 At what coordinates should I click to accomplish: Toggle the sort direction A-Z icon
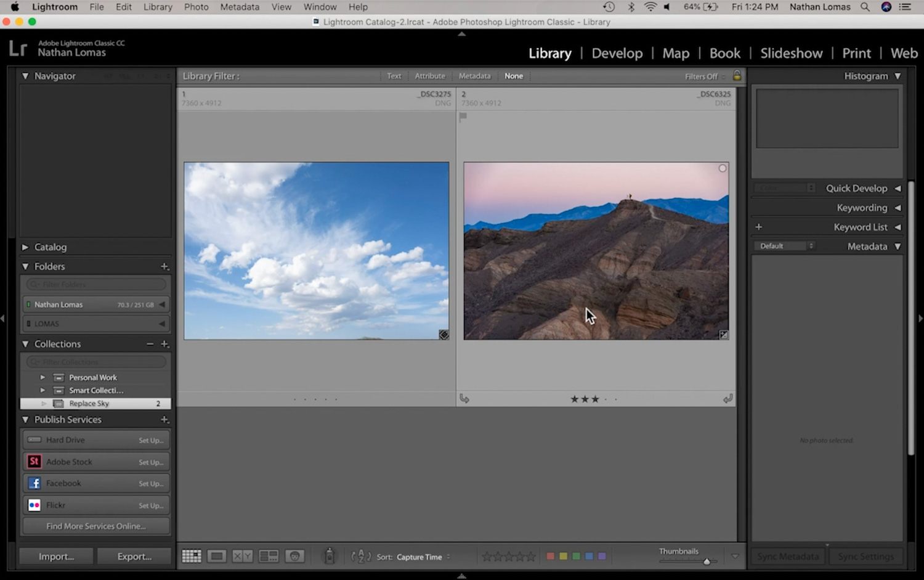361,557
